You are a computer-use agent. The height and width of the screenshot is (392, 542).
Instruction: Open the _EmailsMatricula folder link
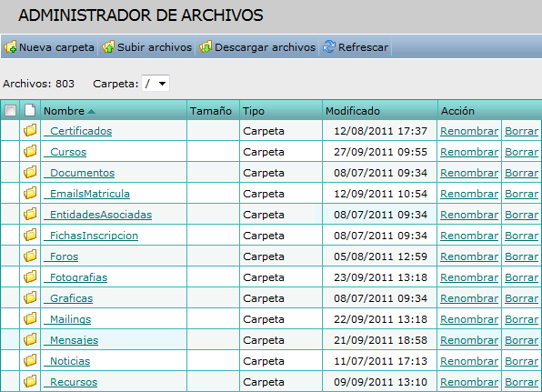(x=86, y=194)
